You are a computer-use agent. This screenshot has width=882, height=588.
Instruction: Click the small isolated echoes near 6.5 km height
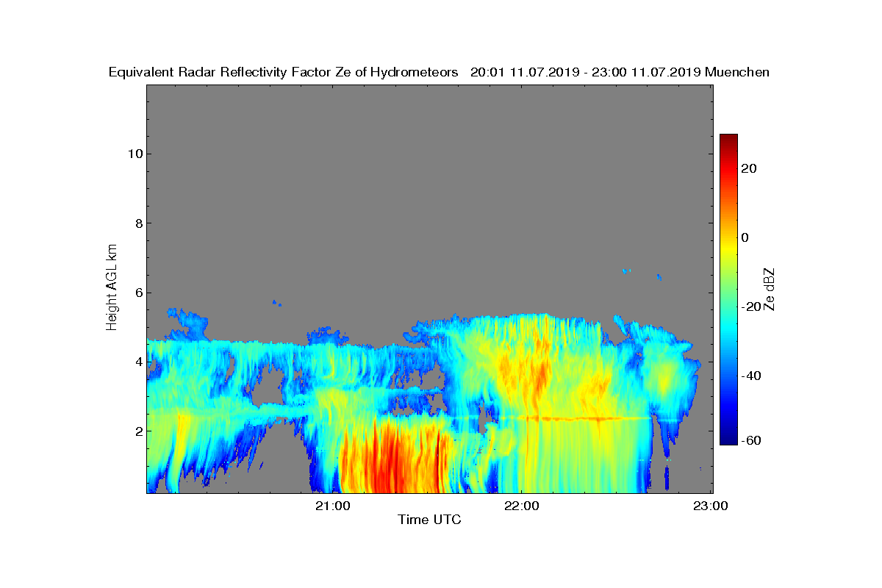642,273
